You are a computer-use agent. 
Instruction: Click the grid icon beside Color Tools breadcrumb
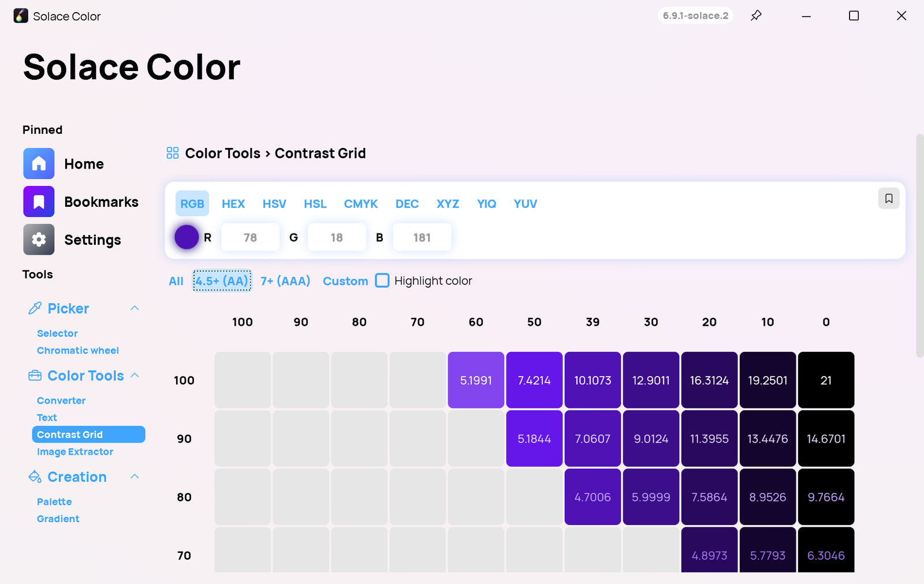(x=172, y=153)
